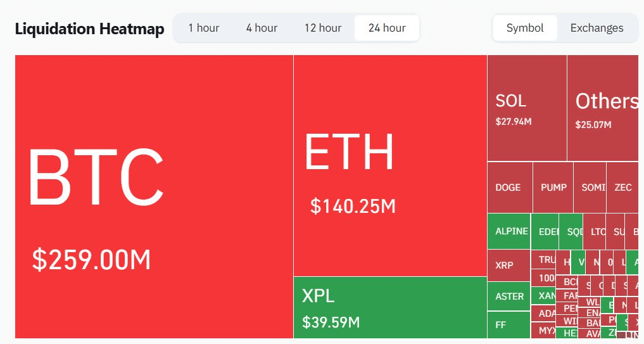
Task: Click the green ALPINE tile
Action: click(509, 231)
